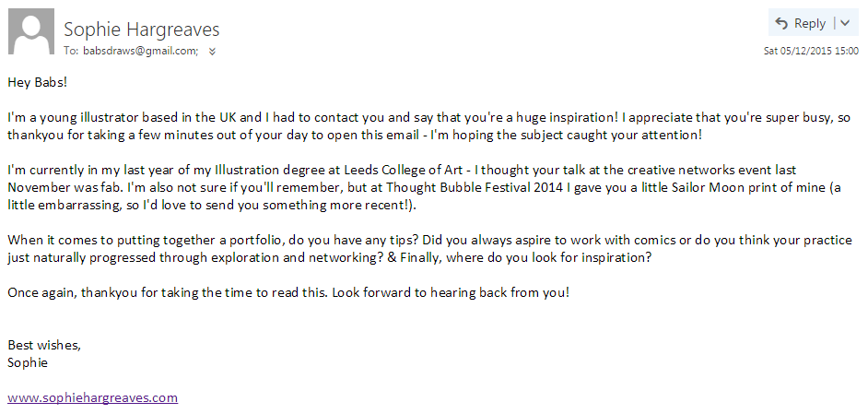This screenshot has width=868, height=414.
Task: Open the dropdown arrow beside Reply
Action: pos(845,23)
